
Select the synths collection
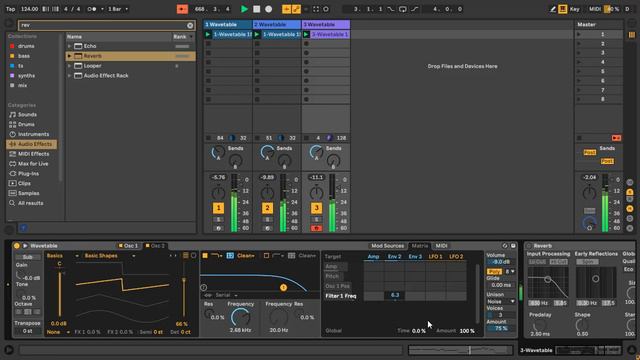[26, 76]
